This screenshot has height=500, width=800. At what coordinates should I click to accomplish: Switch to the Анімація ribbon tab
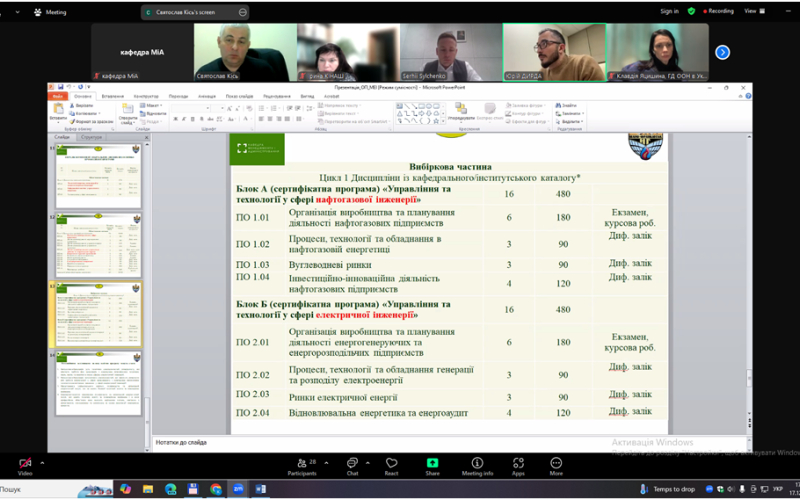(x=207, y=96)
